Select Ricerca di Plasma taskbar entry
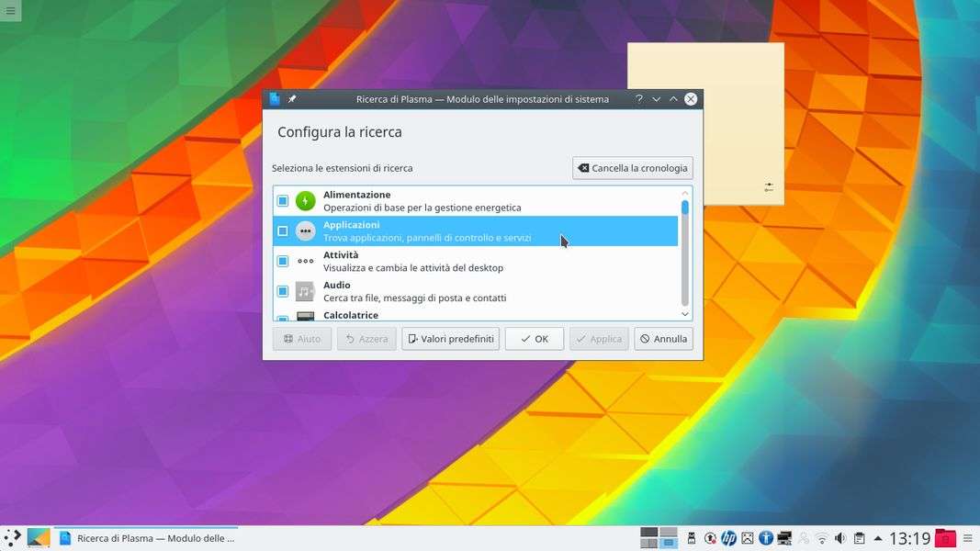 147,538
